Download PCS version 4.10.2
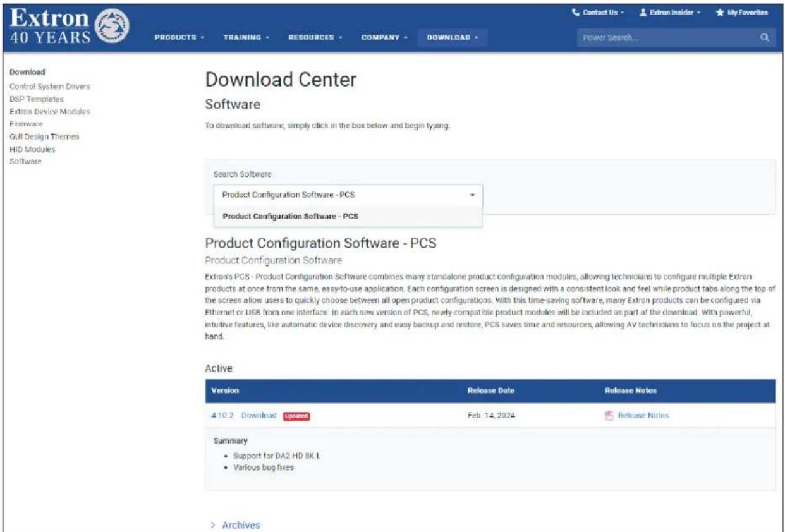This screenshot has width=785, height=532. point(259,415)
